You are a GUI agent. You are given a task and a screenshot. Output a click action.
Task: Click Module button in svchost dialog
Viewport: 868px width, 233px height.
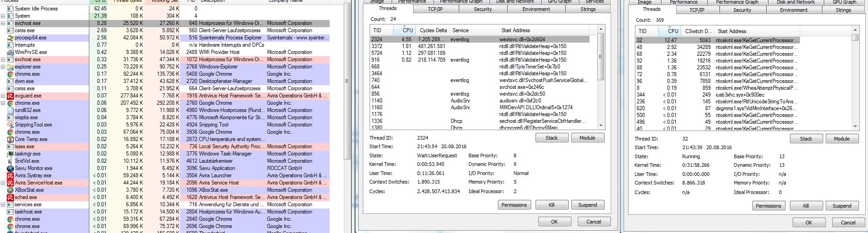(x=587, y=138)
